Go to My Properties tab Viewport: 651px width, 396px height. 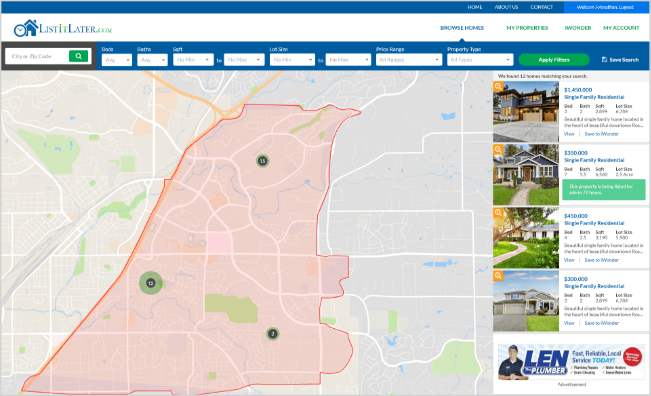tap(527, 28)
